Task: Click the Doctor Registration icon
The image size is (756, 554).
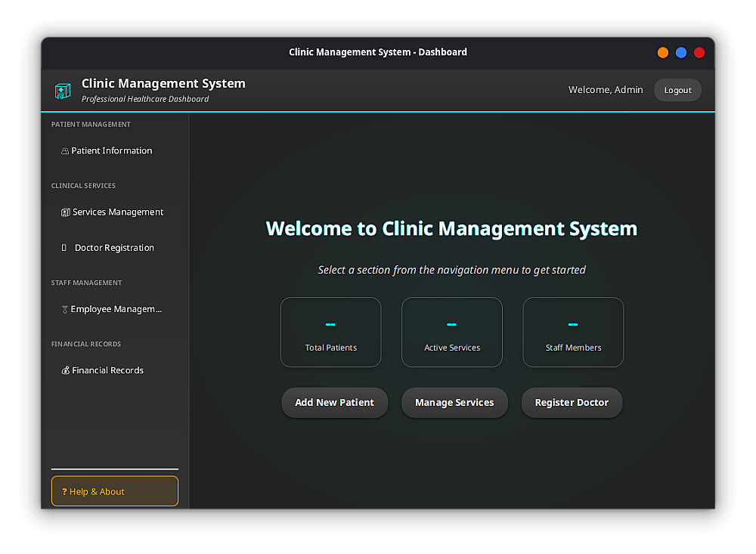Action: pos(64,248)
